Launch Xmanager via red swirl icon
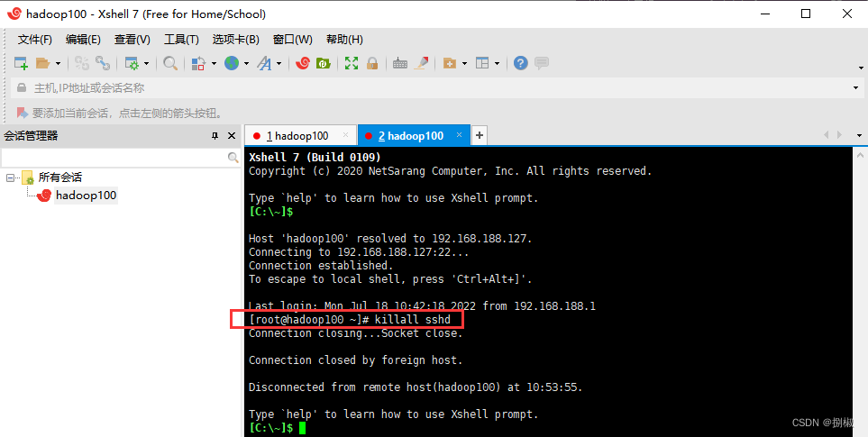 [x=302, y=63]
